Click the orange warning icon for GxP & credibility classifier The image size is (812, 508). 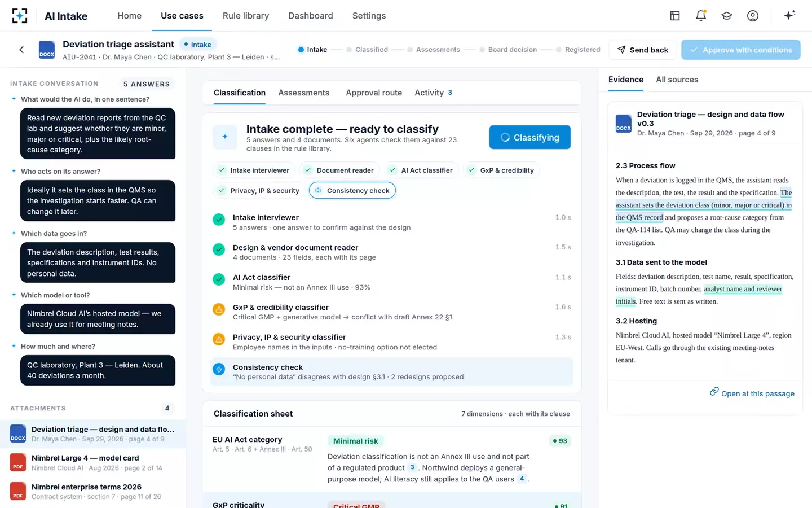[219, 309]
